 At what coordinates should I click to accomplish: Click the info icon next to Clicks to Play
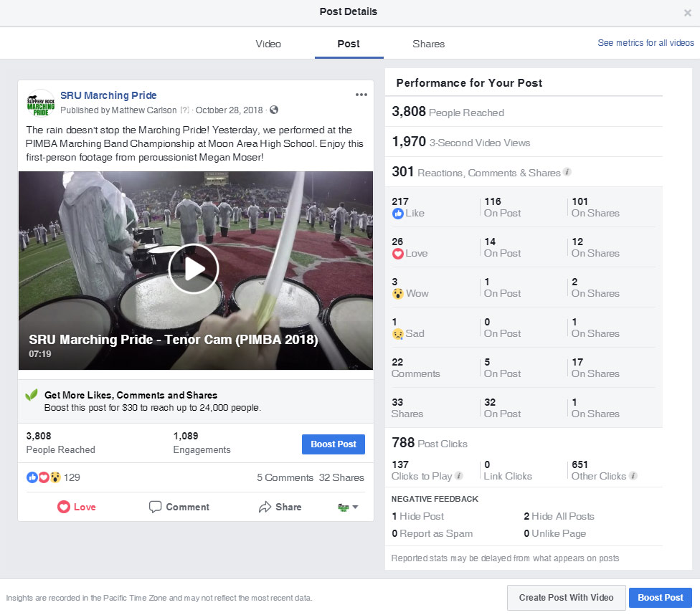(x=459, y=476)
